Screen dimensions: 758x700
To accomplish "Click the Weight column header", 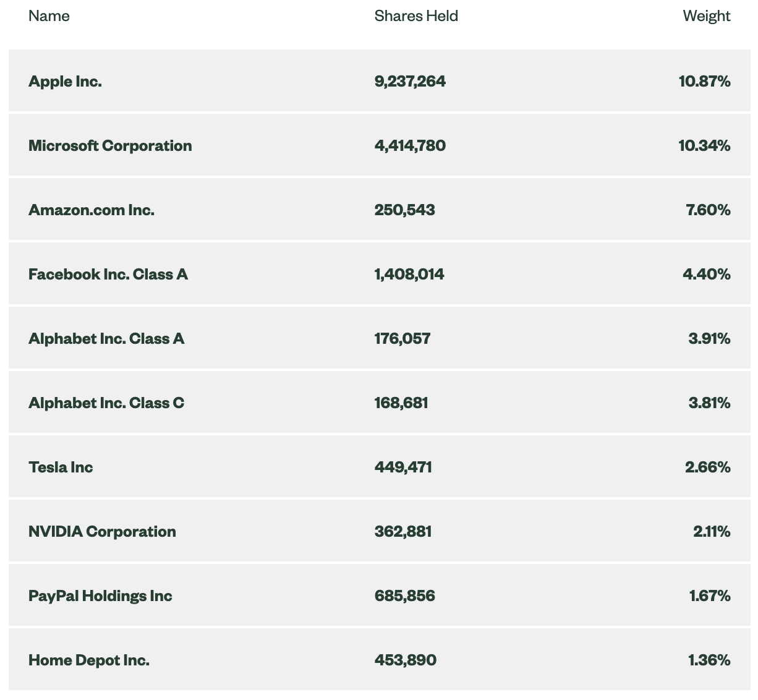I will [x=707, y=16].
